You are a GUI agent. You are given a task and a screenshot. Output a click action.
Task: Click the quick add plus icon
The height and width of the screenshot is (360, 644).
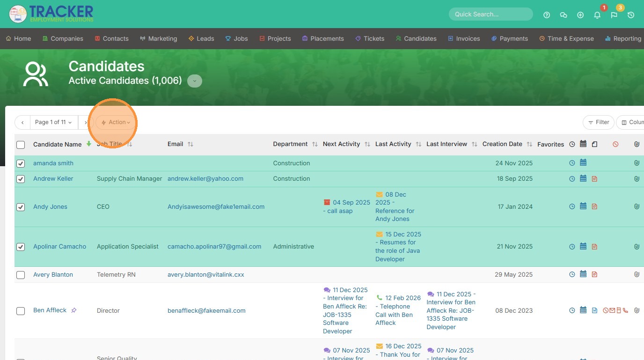point(580,15)
